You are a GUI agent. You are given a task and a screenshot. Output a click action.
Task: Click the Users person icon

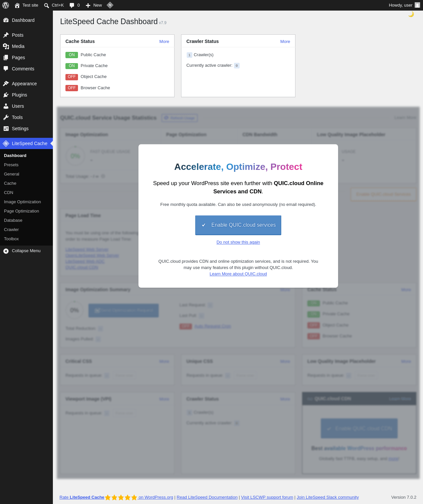(6, 106)
